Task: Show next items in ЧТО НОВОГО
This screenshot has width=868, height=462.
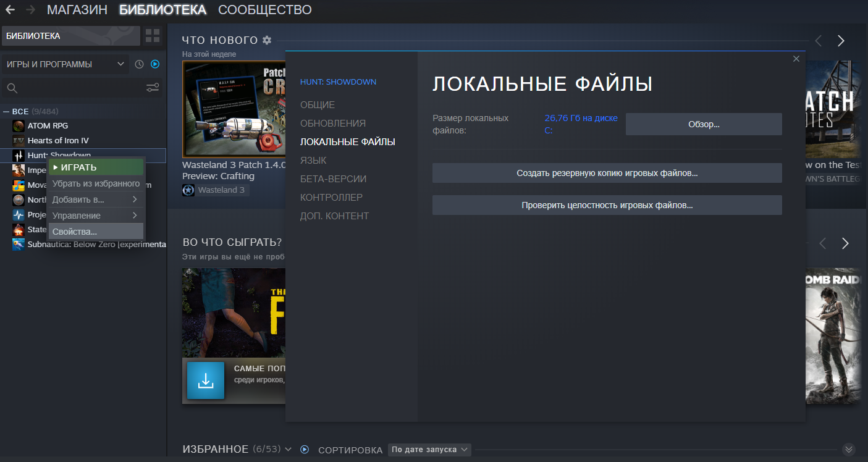Action: [841, 41]
